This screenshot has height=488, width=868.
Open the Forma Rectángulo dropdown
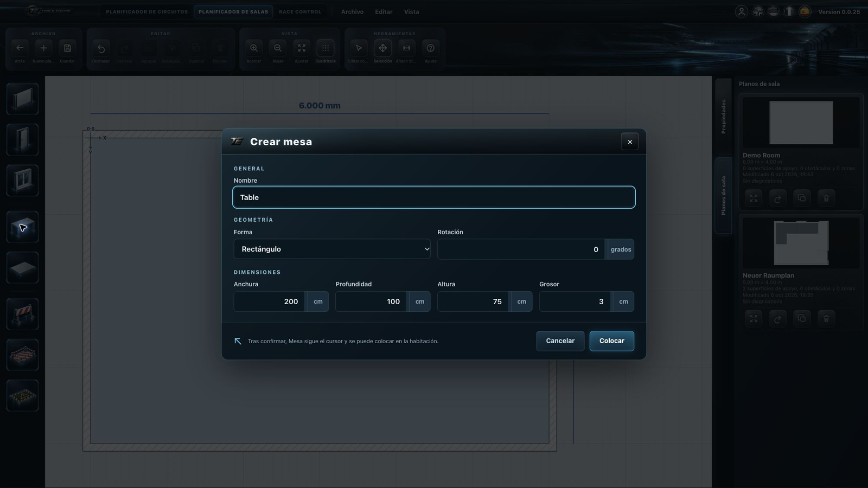[x=332, y=249]
